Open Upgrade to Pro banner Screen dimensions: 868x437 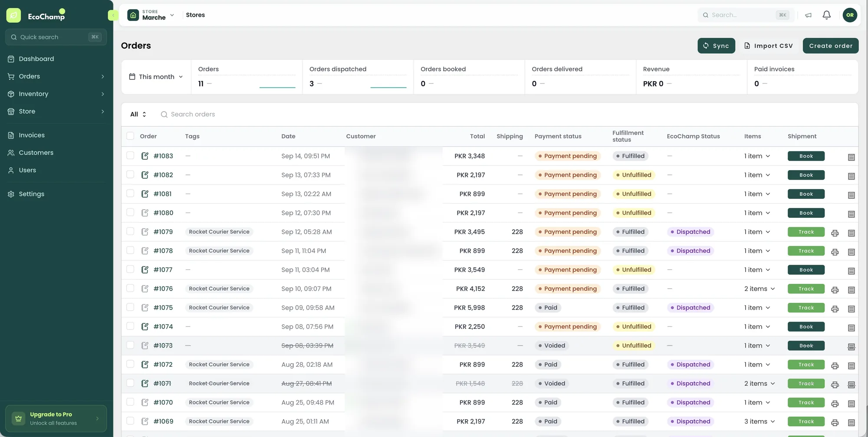click(56, 418)
